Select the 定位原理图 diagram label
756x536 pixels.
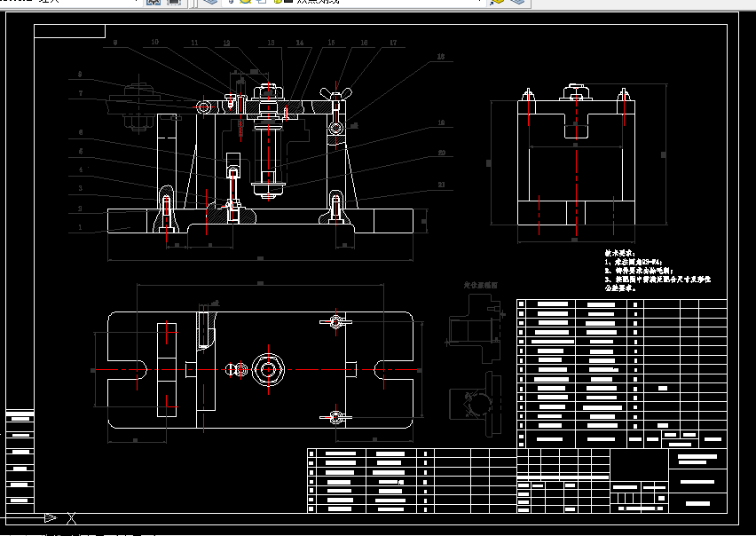pos(481,285)
